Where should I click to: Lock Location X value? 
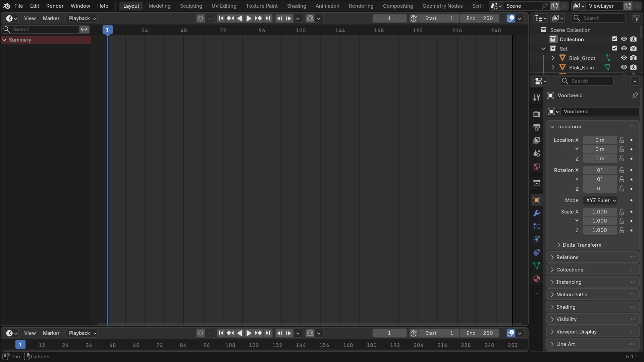pos(622,140)
